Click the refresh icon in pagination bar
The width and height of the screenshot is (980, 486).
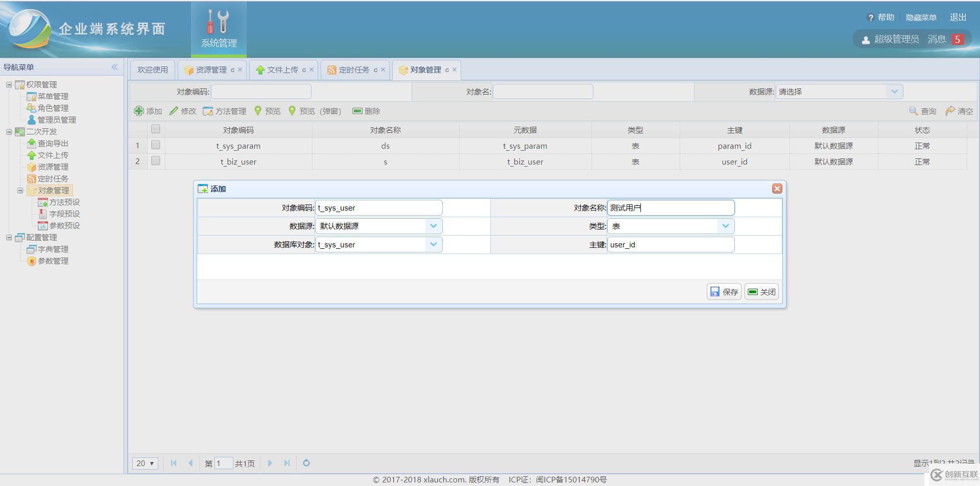click(306, 463)
